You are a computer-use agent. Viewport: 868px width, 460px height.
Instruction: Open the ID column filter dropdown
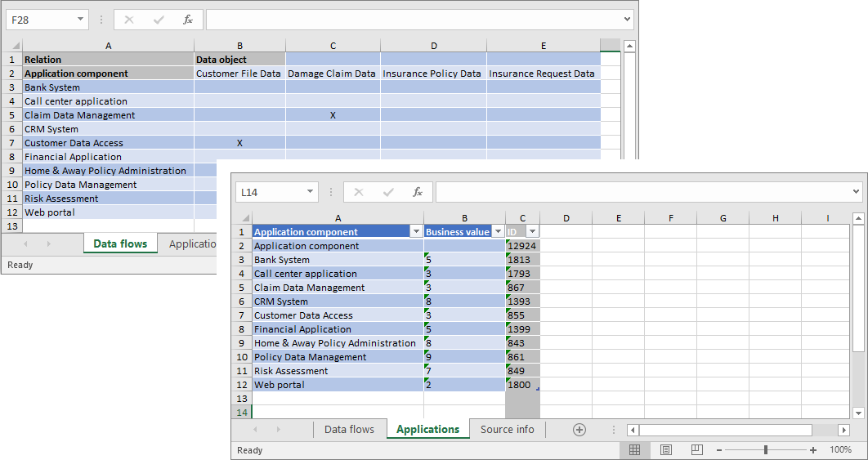[531, 232]
